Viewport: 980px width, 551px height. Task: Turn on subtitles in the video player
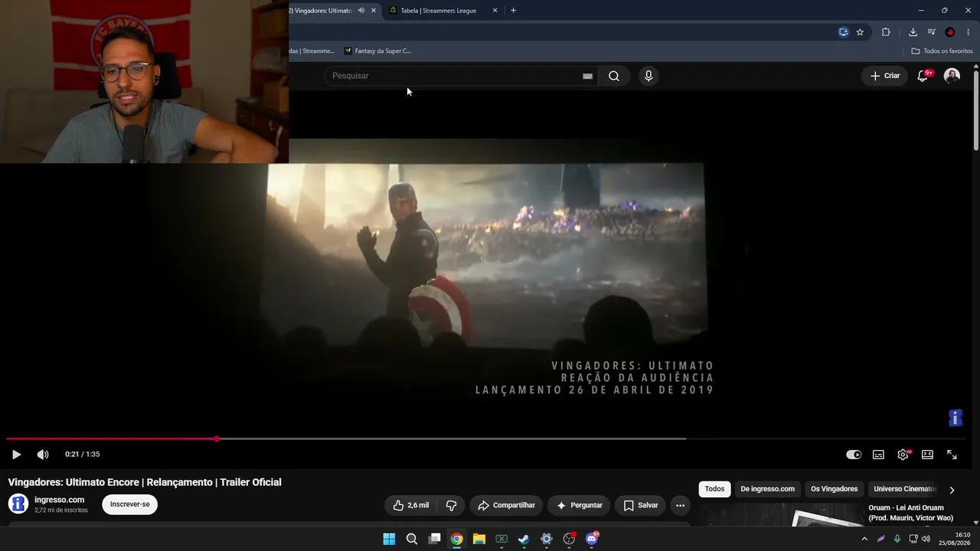878,455
